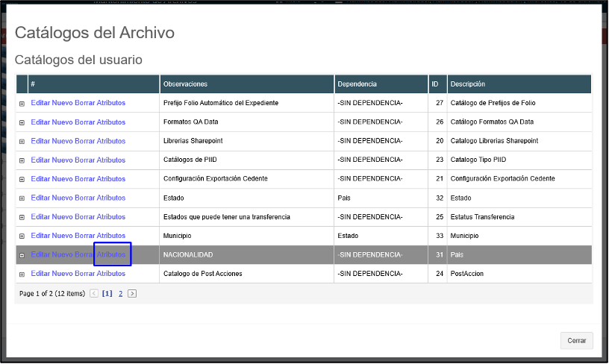Expand the Formatos QA Data row
Screen dimensions: 609x364
[22, 122]
